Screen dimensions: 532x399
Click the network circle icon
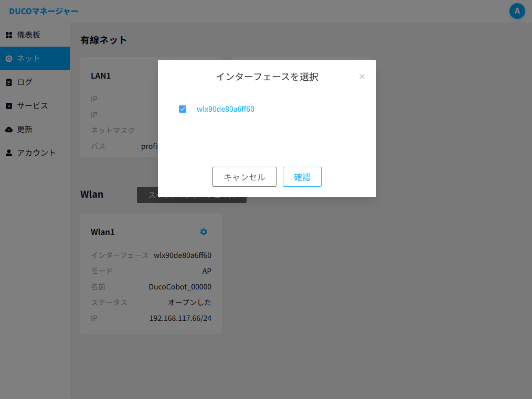coord(9,59)
